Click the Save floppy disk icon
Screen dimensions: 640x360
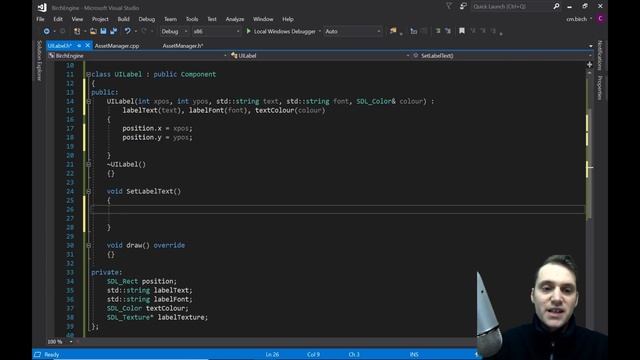(x=103, y=31)
